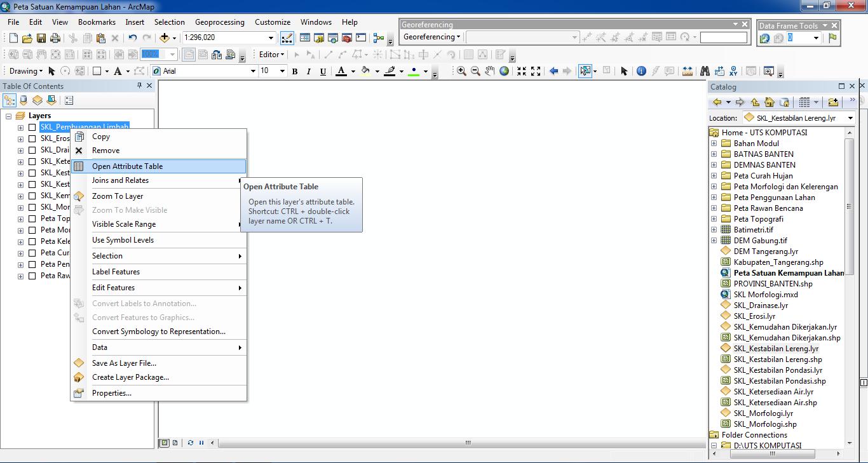Click the Catalog Up One Level icon
The height and width of the screenshot is (463, 868).
point(755,102)
